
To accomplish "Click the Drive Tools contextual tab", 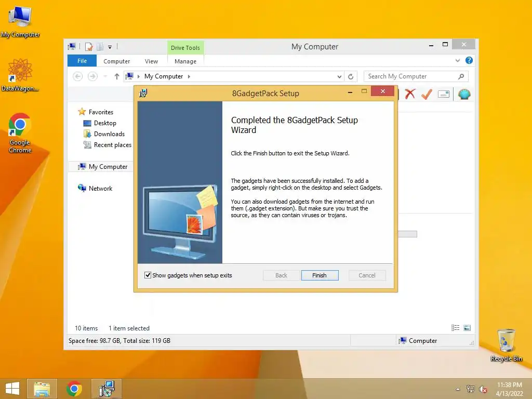I will (x=185, y=48).
